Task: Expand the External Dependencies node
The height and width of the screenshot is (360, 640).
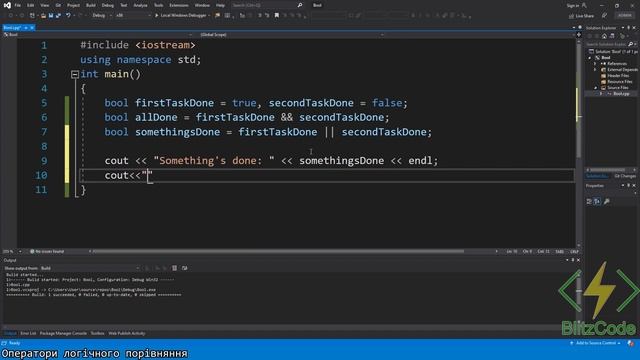Action: coord(595,70)
